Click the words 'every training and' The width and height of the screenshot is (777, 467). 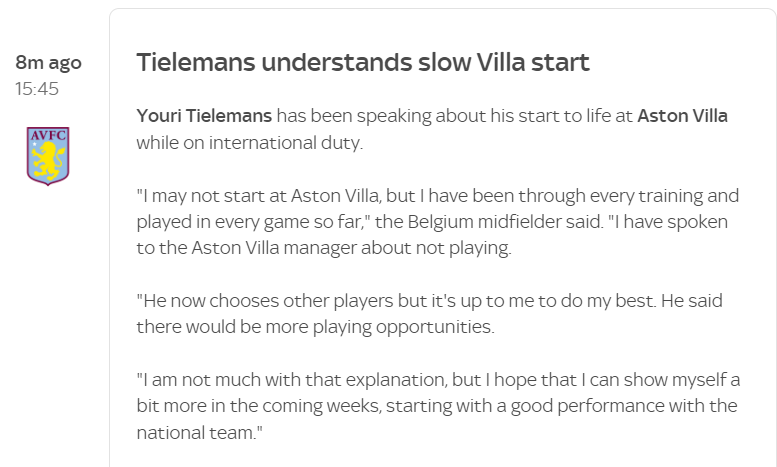(666, 195)
